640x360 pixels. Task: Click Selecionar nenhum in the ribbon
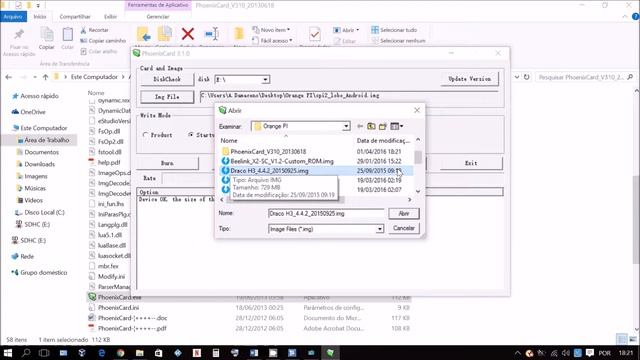pos(398,41)
